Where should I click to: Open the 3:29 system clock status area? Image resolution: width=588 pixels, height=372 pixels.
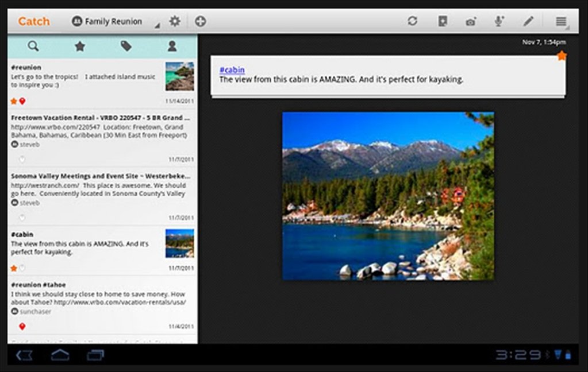[x=518, y=355]
